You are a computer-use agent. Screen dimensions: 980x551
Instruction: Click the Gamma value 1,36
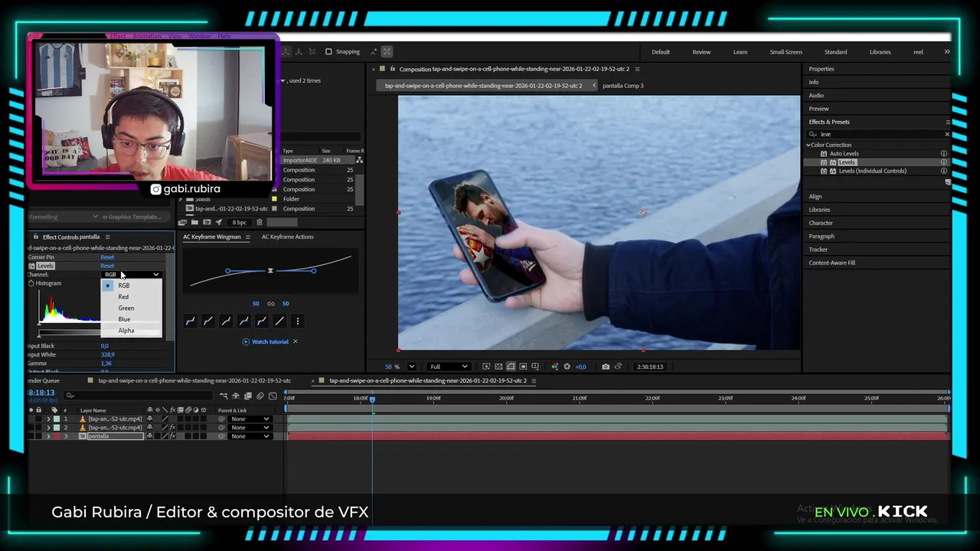tap(106, 364)
